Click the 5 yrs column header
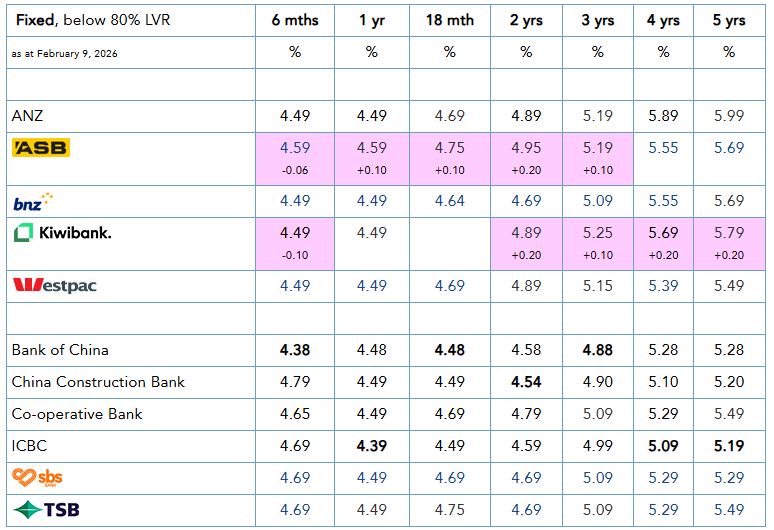 tap(729, 20)
